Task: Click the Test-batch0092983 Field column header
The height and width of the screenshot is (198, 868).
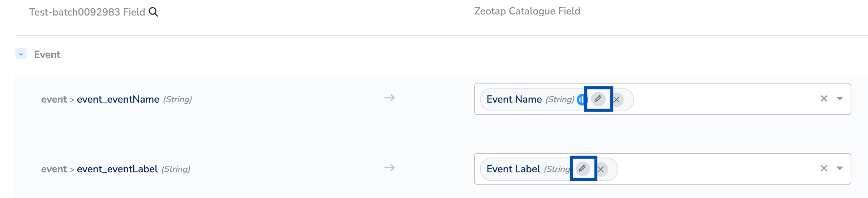Action: (x=87, y=12)
